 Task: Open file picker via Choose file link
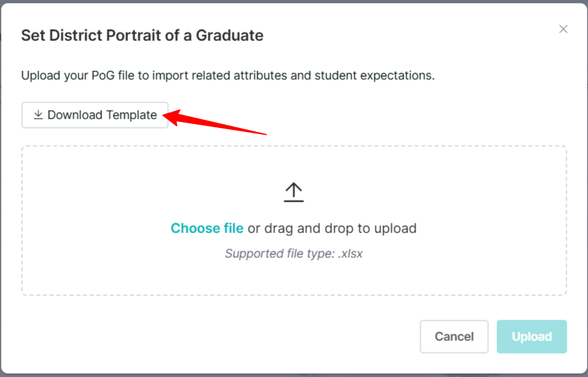[x=207, y=228]
